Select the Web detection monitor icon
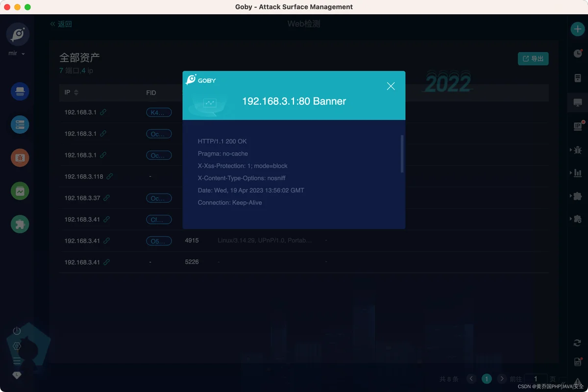The width and height of the screenshot is (588, 392). click(x=578, y=102)
